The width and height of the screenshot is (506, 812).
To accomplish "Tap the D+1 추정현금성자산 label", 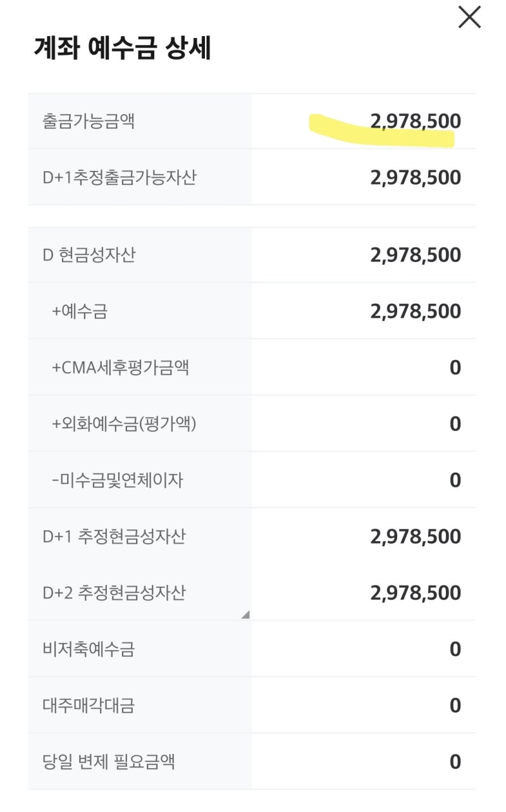I will tap(114, 537).
